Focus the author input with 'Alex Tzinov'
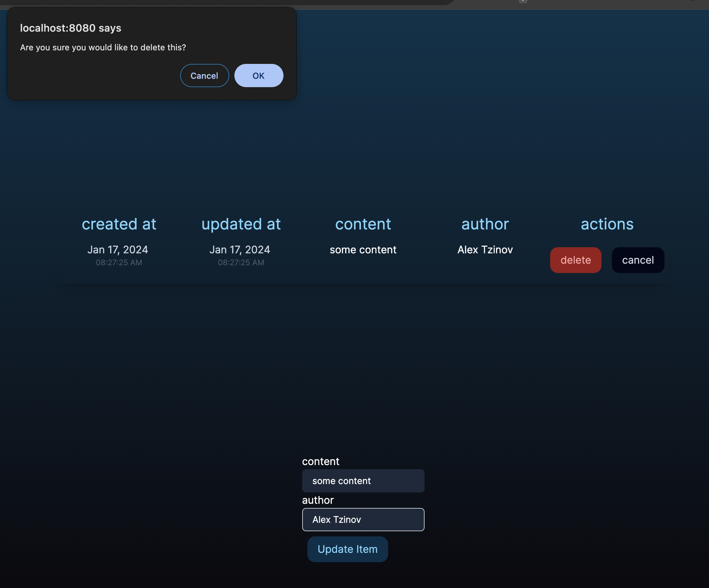This screenshot has height=588, width=709. [x=363, y=520]
